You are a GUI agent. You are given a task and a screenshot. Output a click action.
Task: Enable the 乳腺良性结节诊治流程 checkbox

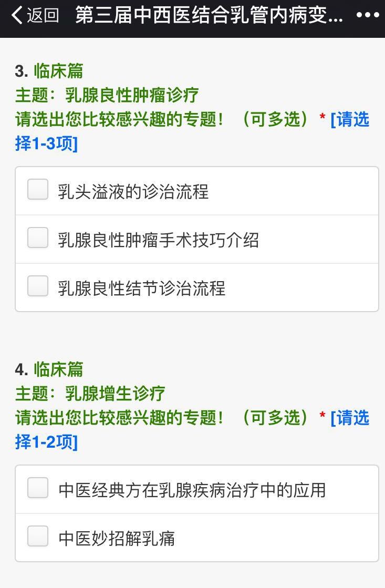pos(38,286)
